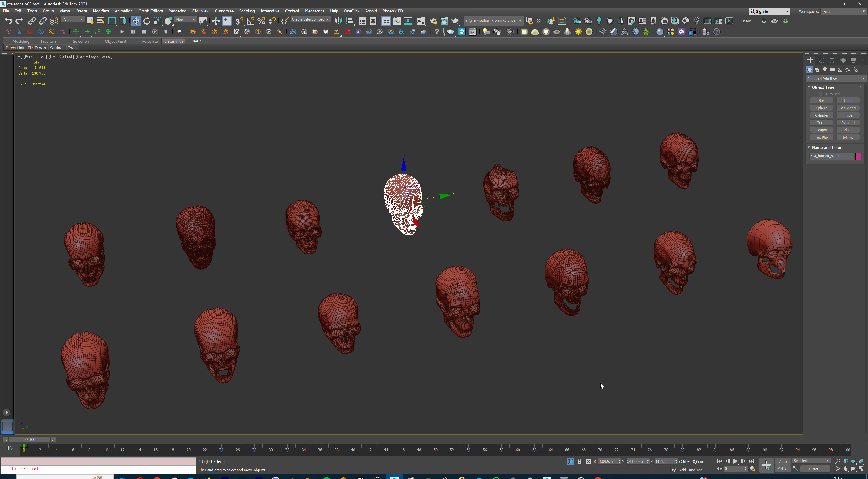This screenshot has width=868, height=479.
Task: Open the project path dropdown
Action: [494, 21]
